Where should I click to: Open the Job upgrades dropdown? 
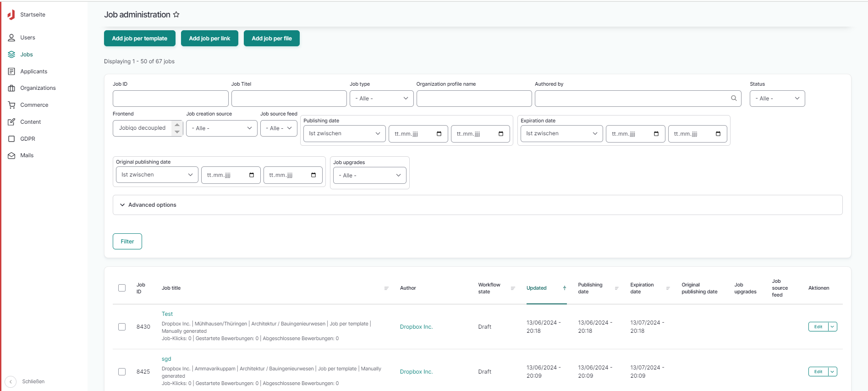[370, 175]
